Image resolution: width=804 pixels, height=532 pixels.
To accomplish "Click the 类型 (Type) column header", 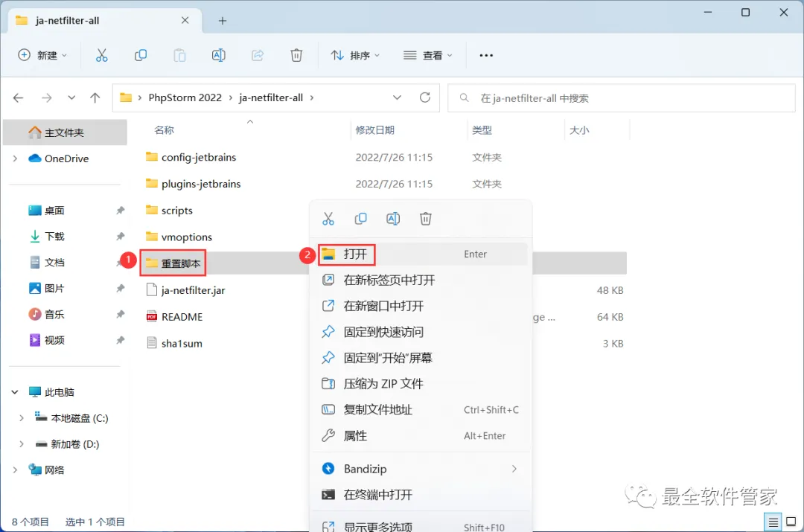I will point(482,130).
